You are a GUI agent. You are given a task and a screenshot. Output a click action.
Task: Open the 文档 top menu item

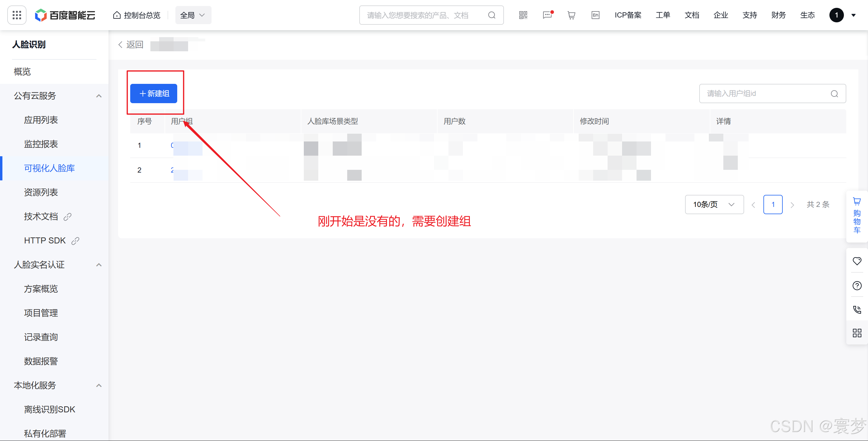(x=691, y=15)
